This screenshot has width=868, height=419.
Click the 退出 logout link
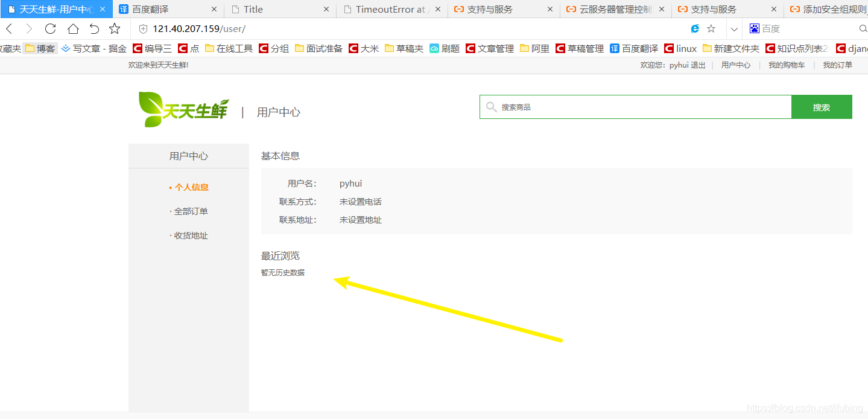(x=698, y=65)
